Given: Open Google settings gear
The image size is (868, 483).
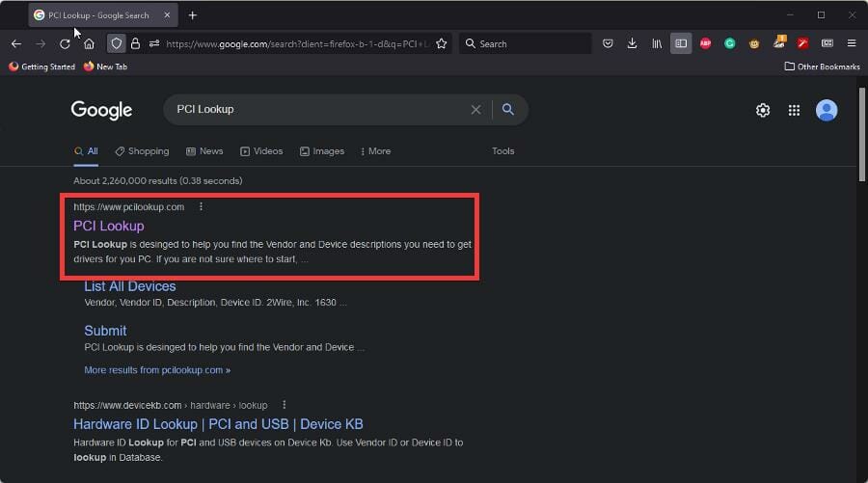Looking at the screenshot, I should [763, 110].
